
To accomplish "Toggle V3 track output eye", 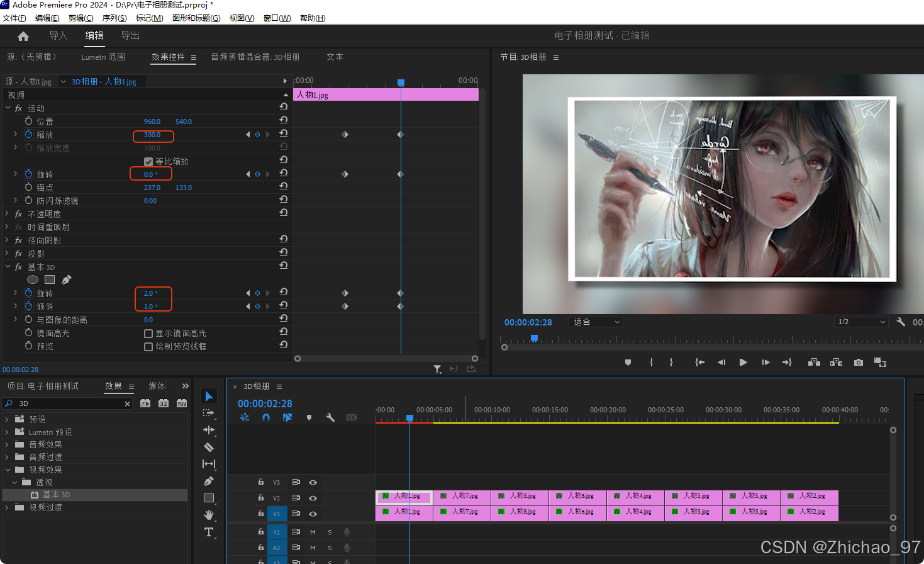I will [313, 482].
